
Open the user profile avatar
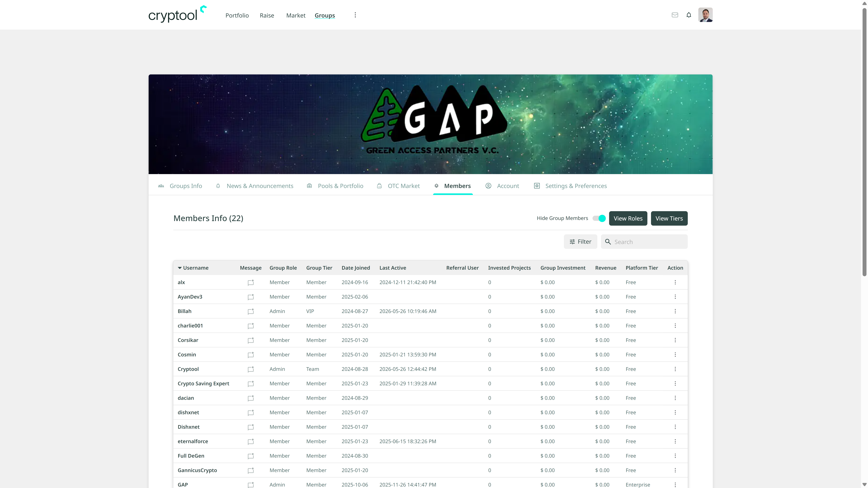click(705, 15)
